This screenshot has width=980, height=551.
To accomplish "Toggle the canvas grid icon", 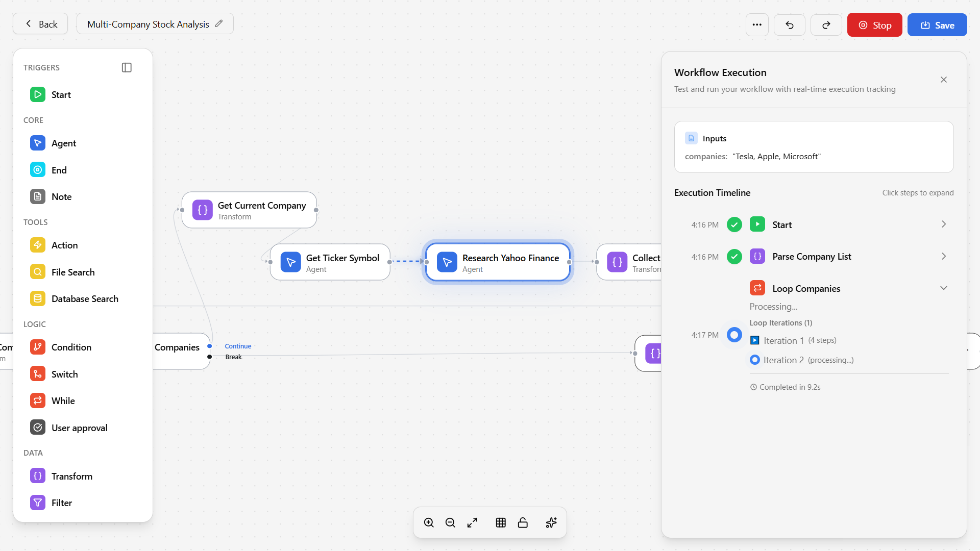I will (501, 522).
